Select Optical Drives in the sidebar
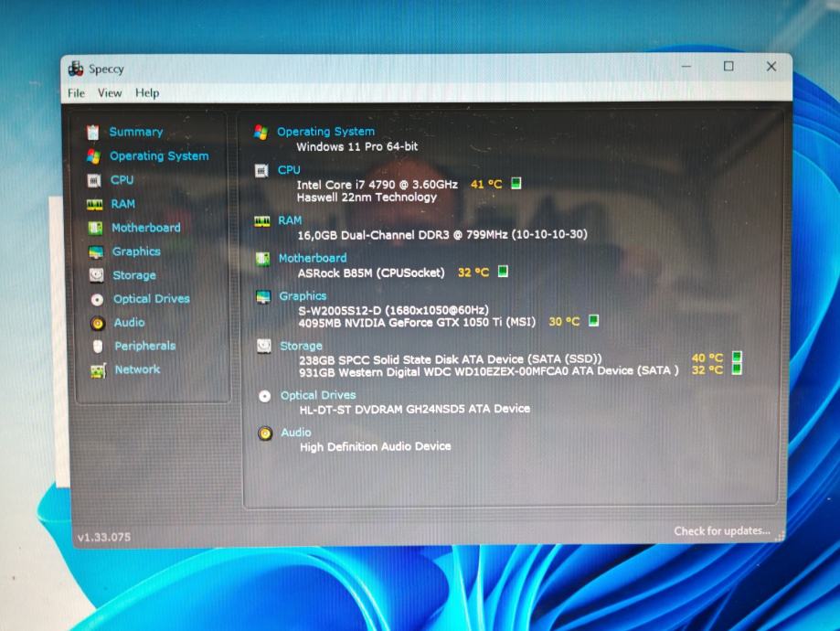This screenshot has width=840, height=631. click(152, 299)
